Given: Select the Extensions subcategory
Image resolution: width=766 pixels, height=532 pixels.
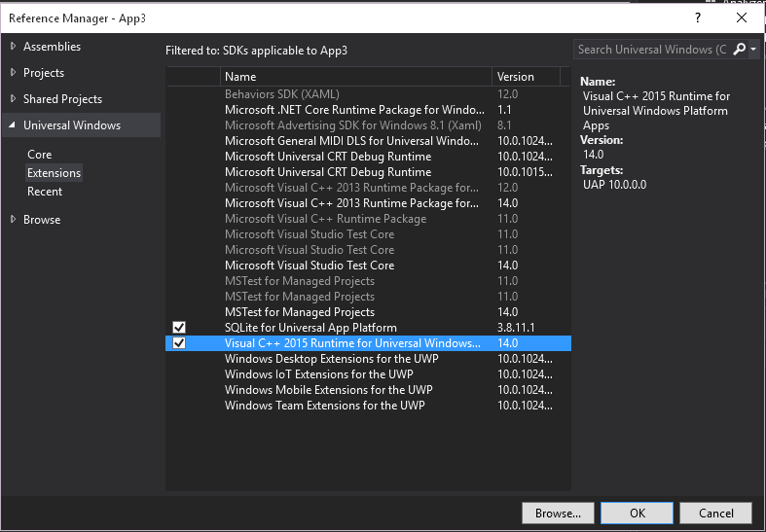Looking at the screenshot, I should 55,173.
